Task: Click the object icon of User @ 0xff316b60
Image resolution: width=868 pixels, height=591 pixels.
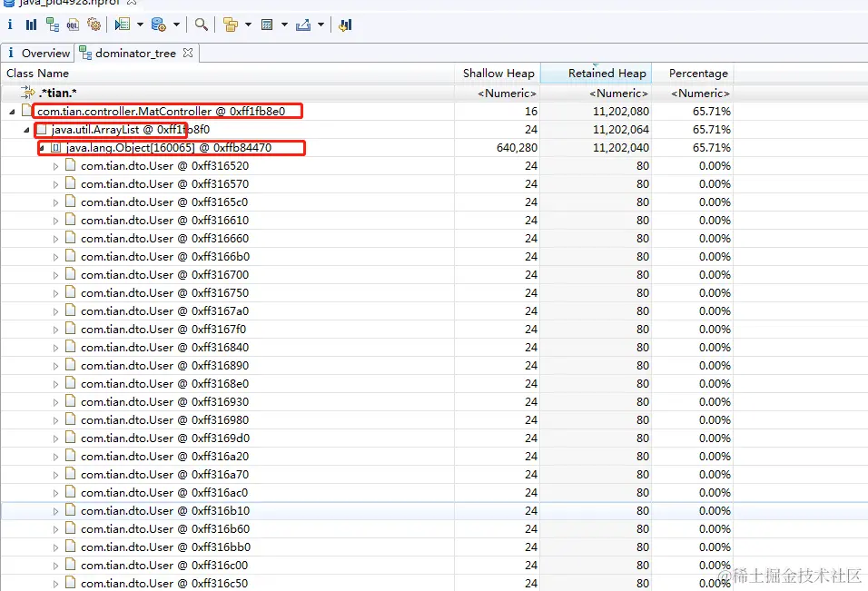Action: (70, 528)
